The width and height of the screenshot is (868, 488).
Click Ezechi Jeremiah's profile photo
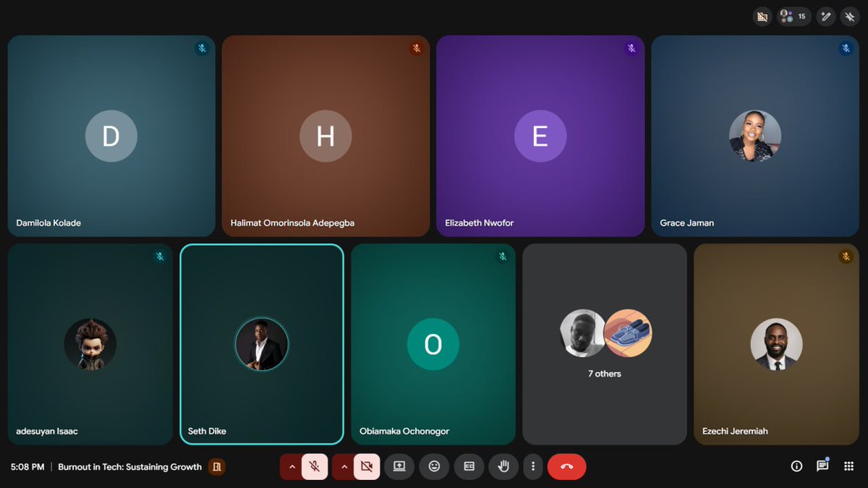click(776, 344)
